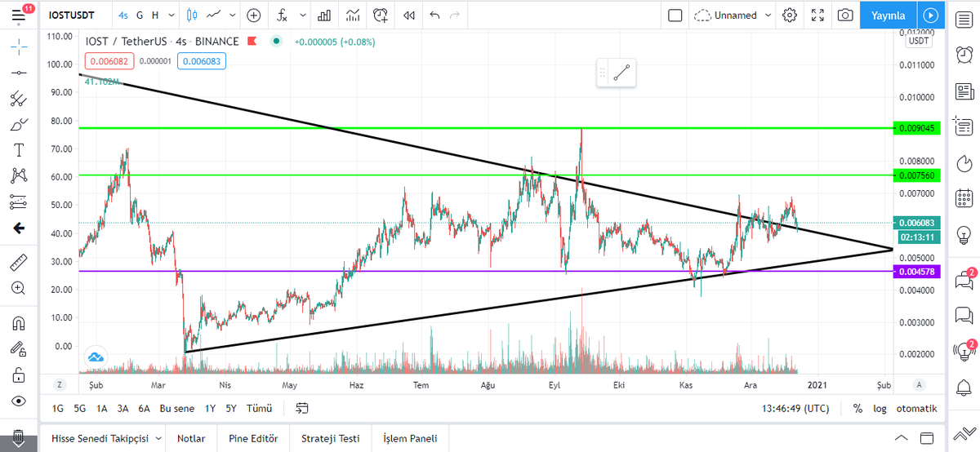Image resolution: width=980 pixels, height=452 pixels.
Task: Open the notifications bell in right sidebar
Action: click(x=964, y=386)
